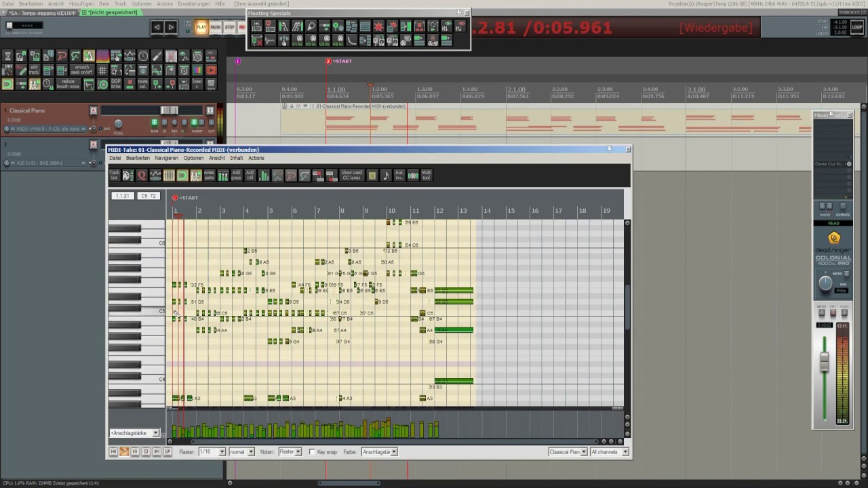Open the MIDI editor Datei menu
Screen dimensions: 868x488
click(x=115, y=158)
